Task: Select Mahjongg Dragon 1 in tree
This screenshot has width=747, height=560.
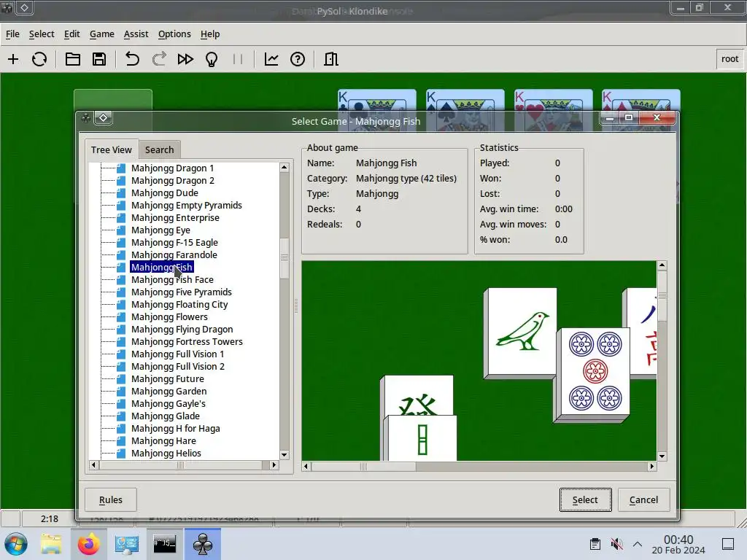Action: [x=172, y=168]
